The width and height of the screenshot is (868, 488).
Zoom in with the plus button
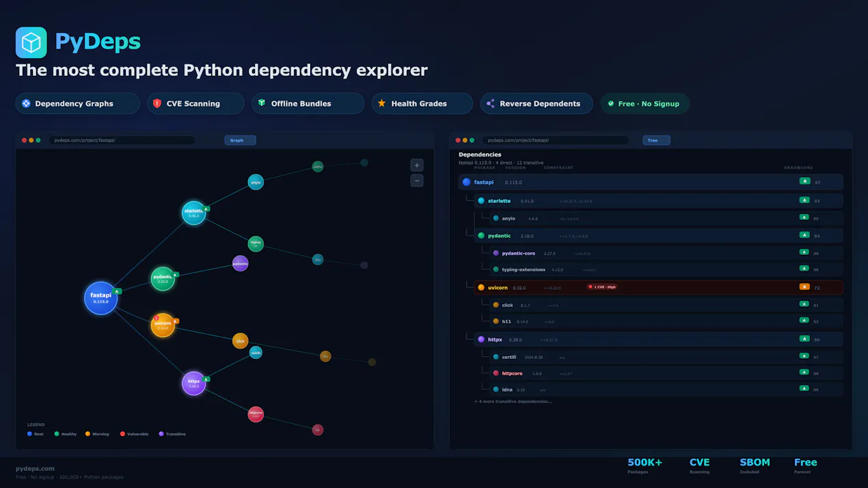tap(417, 165)
